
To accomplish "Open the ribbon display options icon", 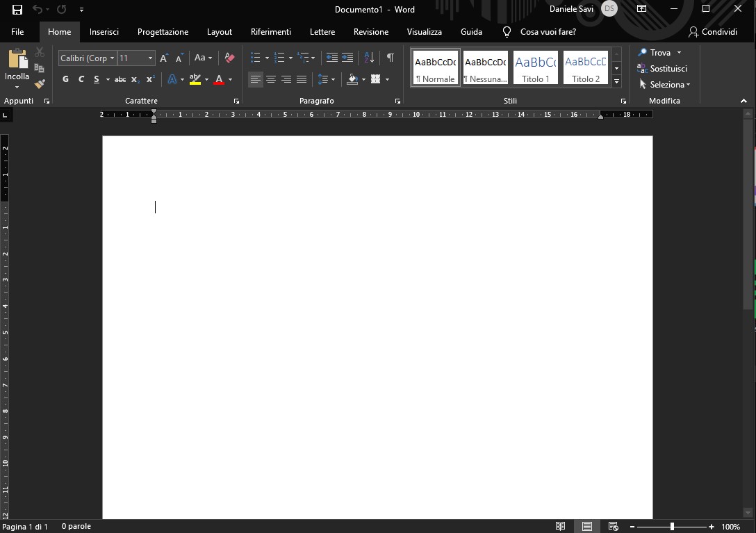I will click(642, 8).
